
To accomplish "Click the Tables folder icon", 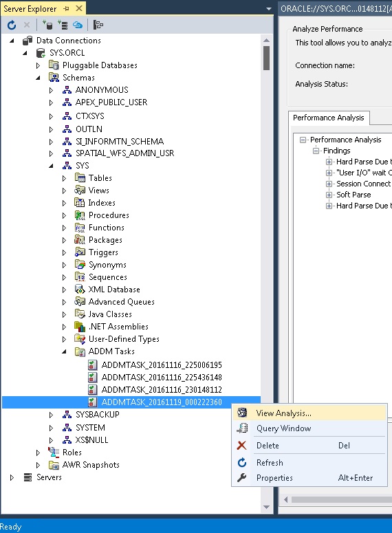I will [x=80, y=177].
